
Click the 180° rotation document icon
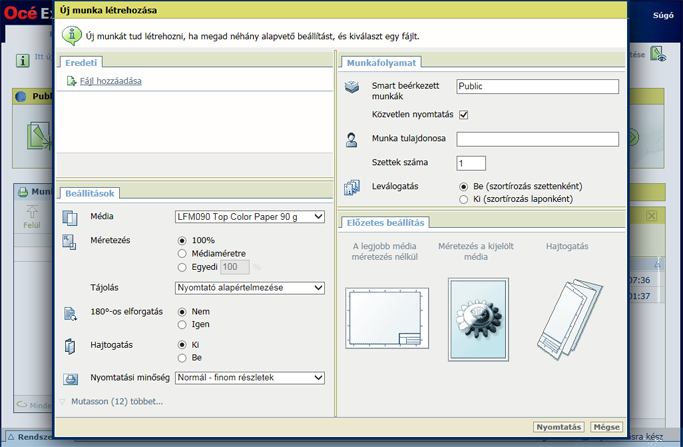coord(70,314)
